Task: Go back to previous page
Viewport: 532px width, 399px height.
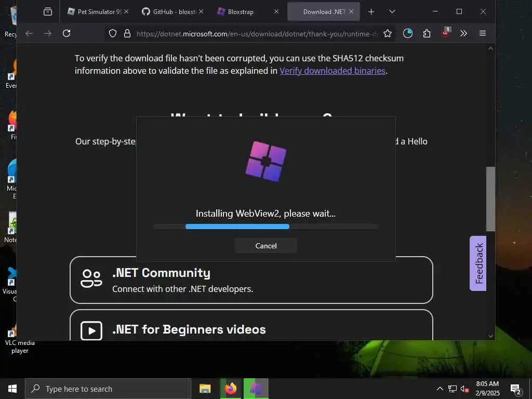Action: (x=29, y=33)
